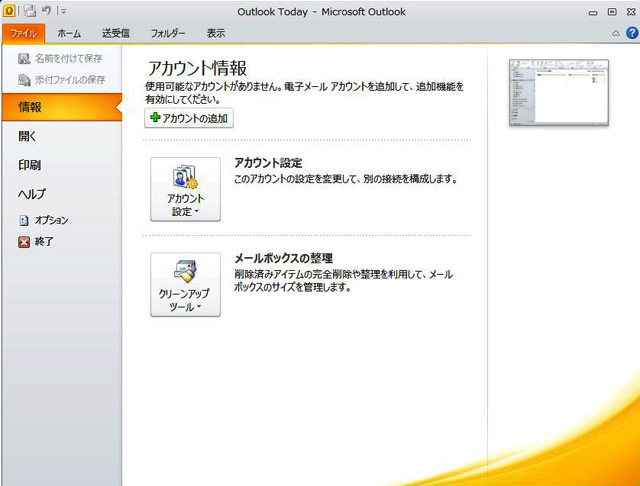Open the クリーンアップ ツール dropdown button
The width and height of the screenshot is (640, 486).
coord(185,284)
